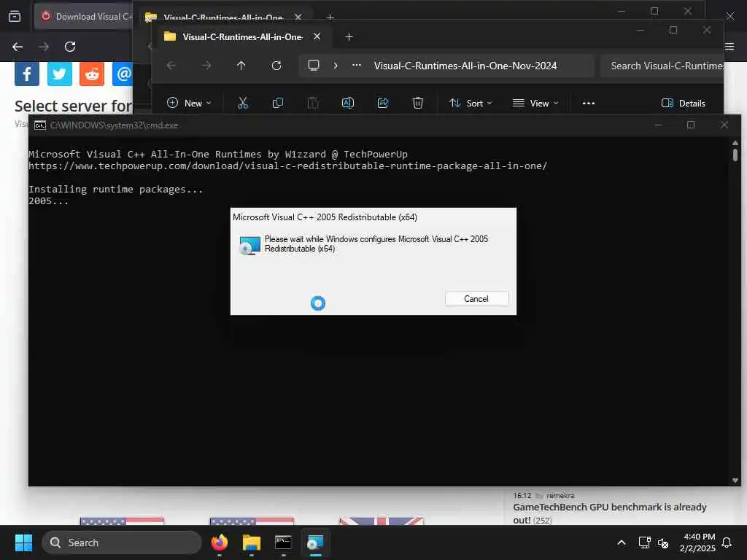The image size is (747, 560).
Task: Open the browser tab overview icon
Action: [15, 16]
